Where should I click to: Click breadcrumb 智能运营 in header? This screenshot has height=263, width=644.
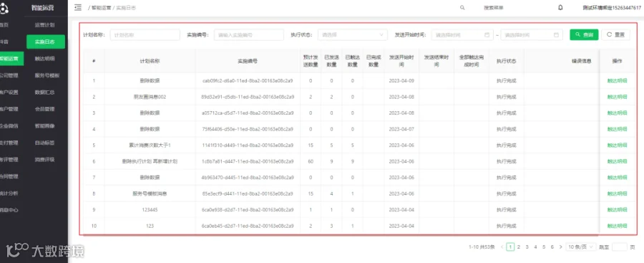(x=101, y=8)
